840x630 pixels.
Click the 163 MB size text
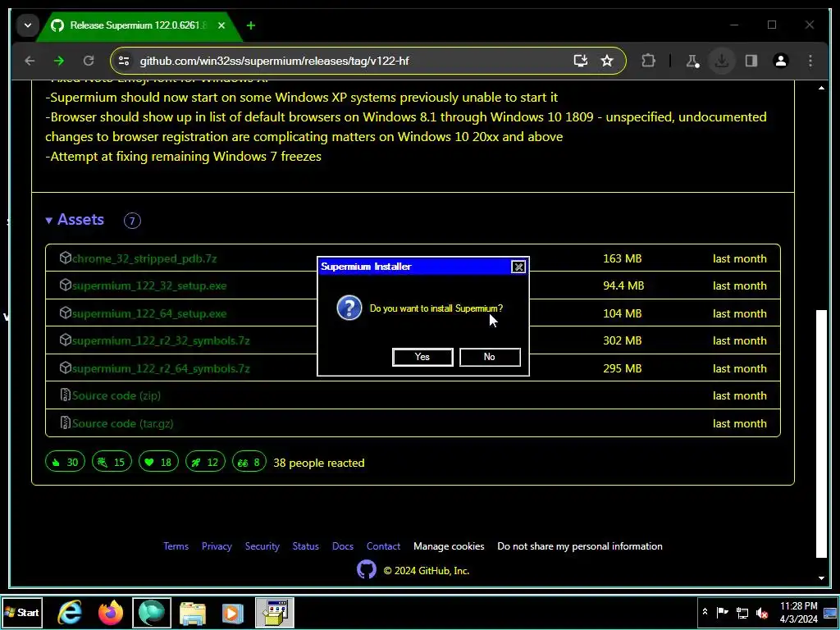click(622, 258)
